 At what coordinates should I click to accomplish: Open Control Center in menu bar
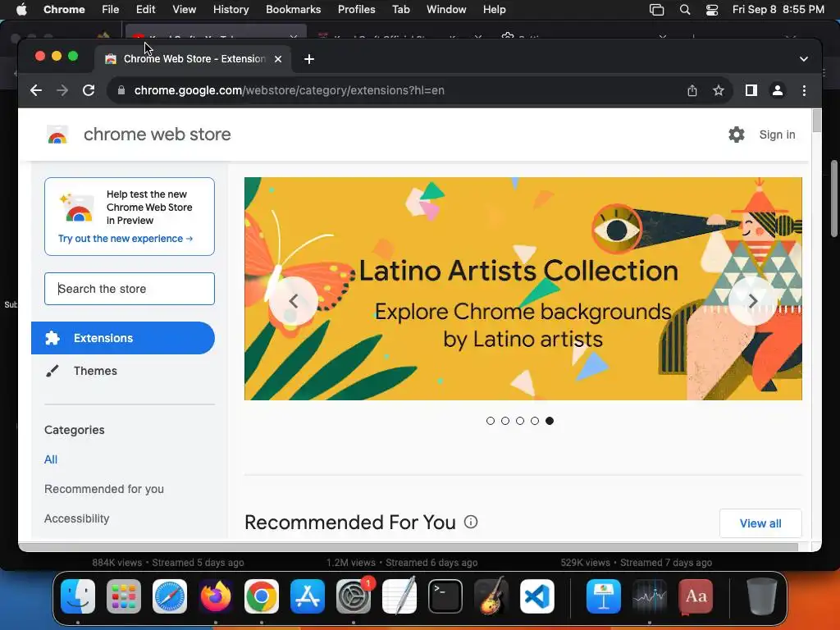pyautogui.click(x=711, y=9)
